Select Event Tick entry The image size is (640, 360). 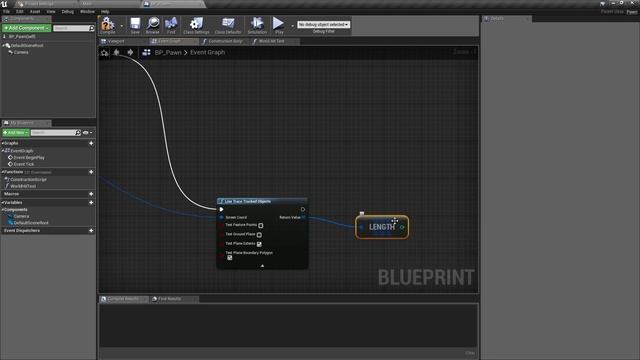click(x=24, y=164)
